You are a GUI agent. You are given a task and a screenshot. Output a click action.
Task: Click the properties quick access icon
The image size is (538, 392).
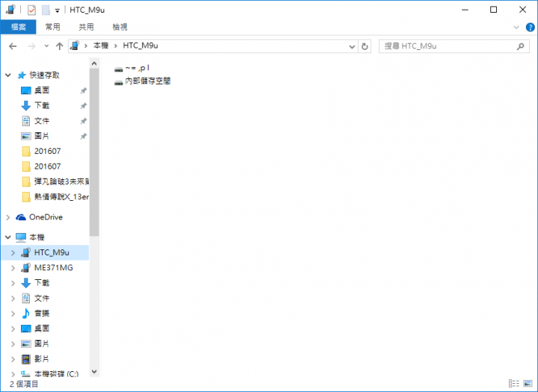(31, 10)
